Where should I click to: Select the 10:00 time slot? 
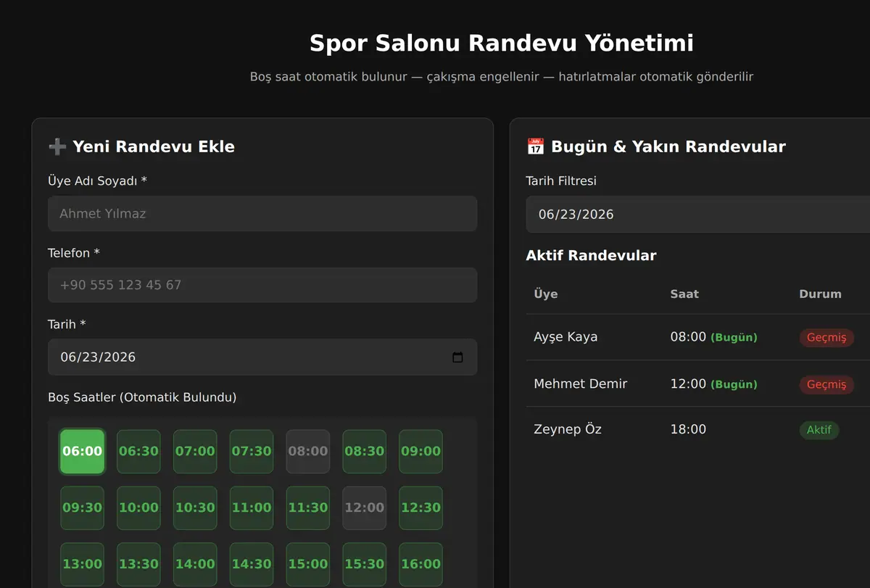[138, 508]
